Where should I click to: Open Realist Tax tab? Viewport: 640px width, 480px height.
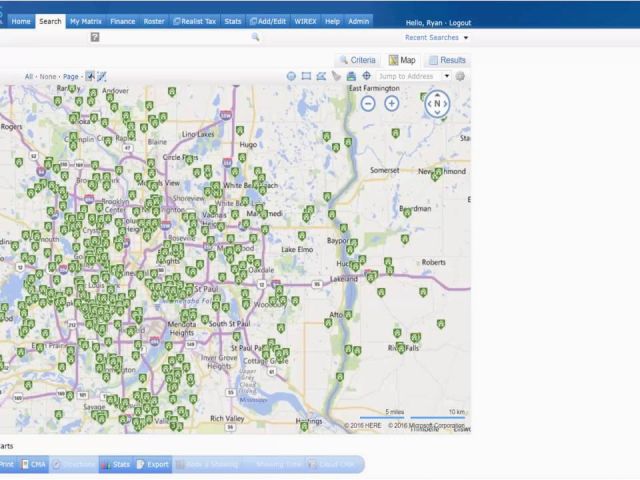195,21
